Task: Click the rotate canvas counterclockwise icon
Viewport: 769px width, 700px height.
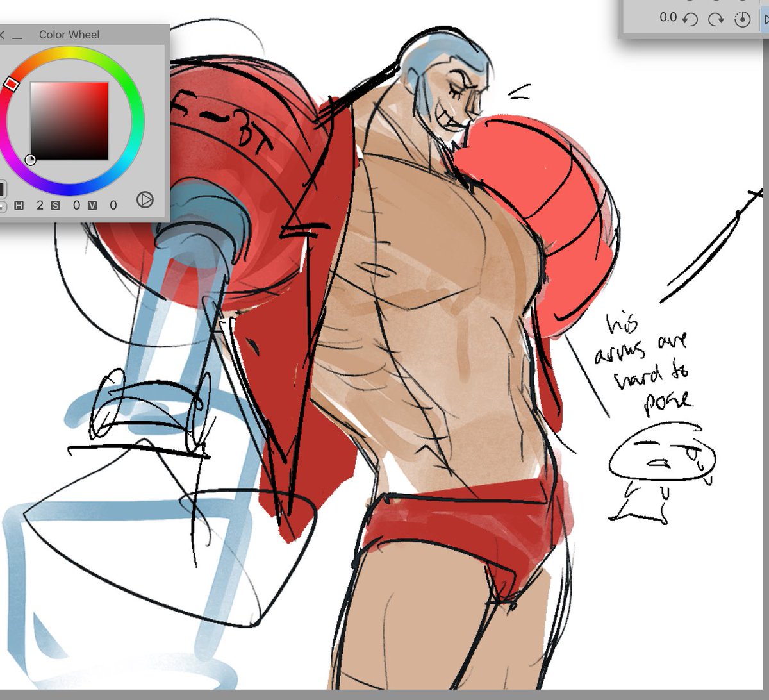Action: point(690,19)
